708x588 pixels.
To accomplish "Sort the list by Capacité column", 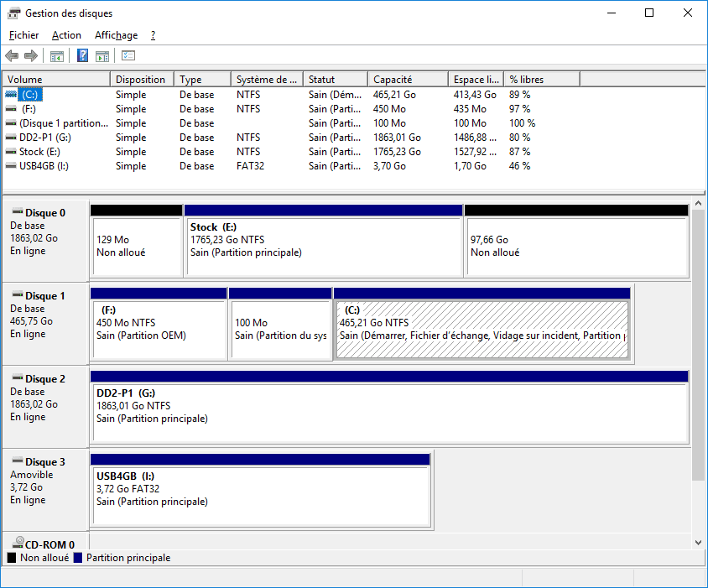I will [407, 80].
